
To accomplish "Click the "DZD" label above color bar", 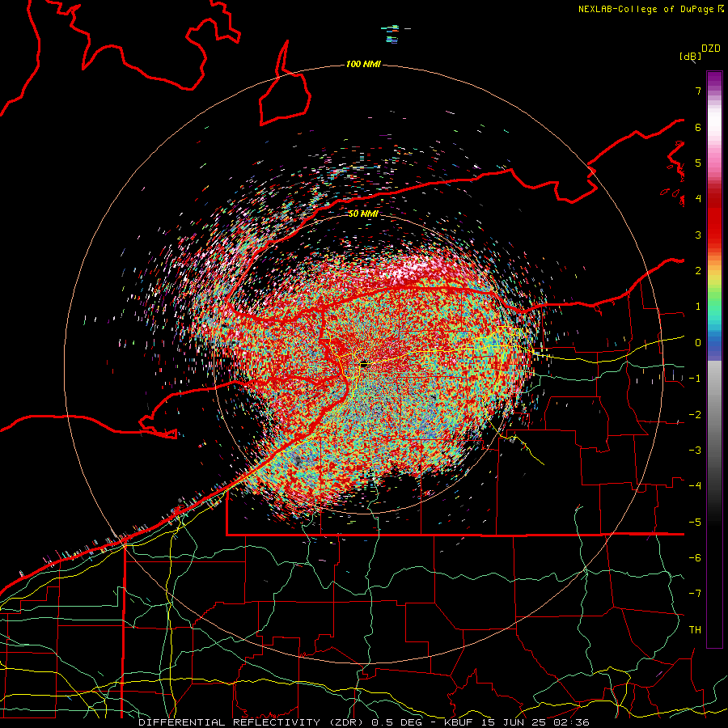I will point(711,49).
